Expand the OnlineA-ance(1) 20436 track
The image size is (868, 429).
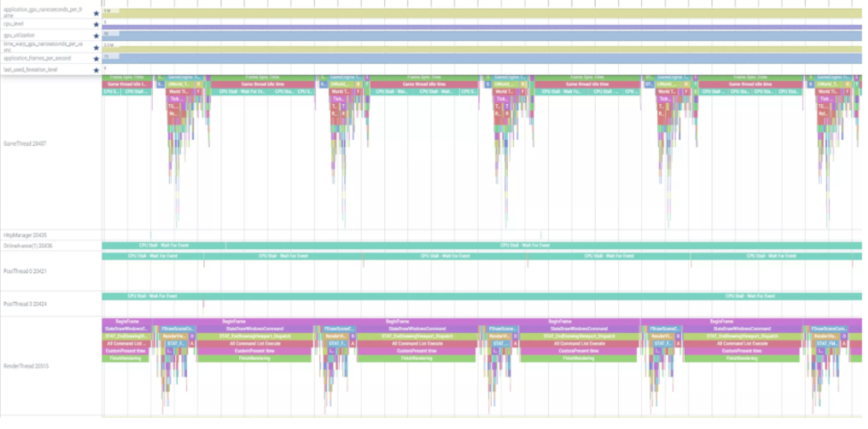[28, 245]
